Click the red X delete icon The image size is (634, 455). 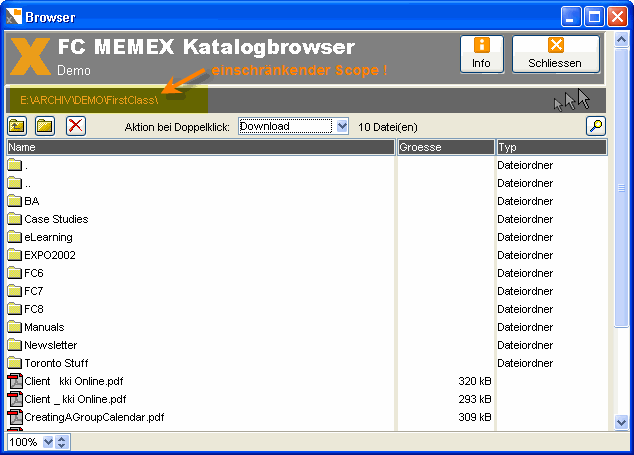click(76, 126)
